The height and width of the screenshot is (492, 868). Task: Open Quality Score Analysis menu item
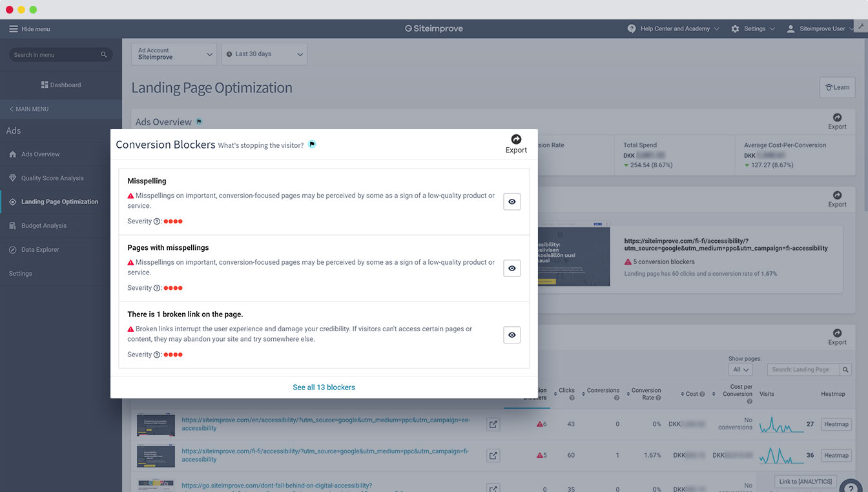(52, 178)
